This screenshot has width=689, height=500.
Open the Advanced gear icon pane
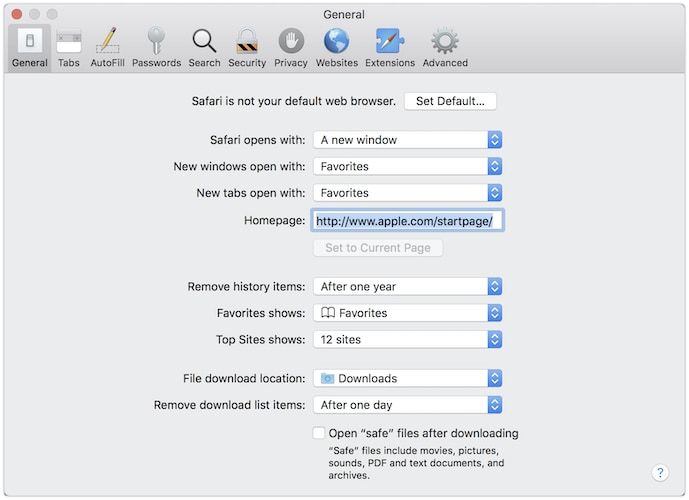445,48
